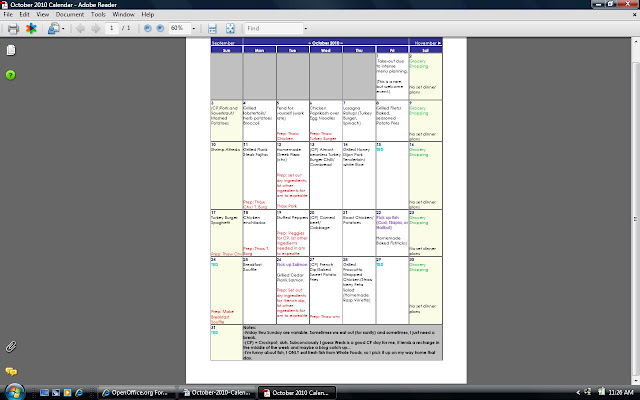The width and height of the screenshot is (640, 400).
Task: Open the colorful Acrobat.com star icon
Action: coord(31,29)
